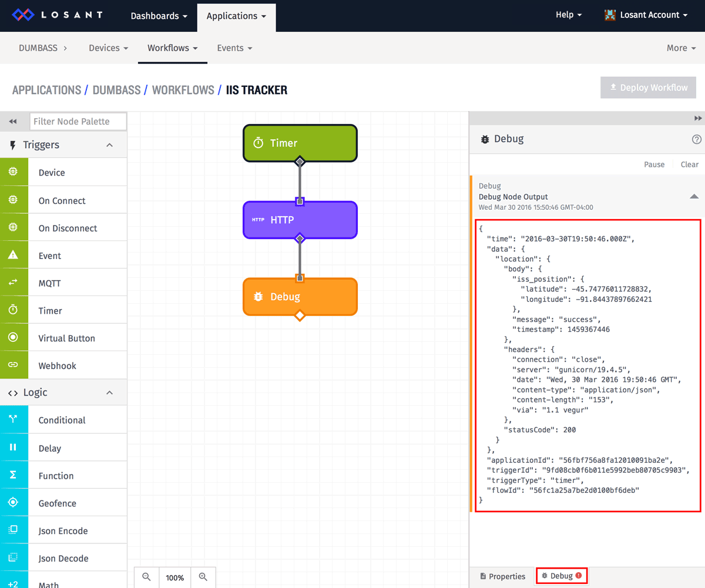The width and height of the screenshot is (705, 588).
Task: Select the Event trigger warning icon
Action: tap(14, 256)
